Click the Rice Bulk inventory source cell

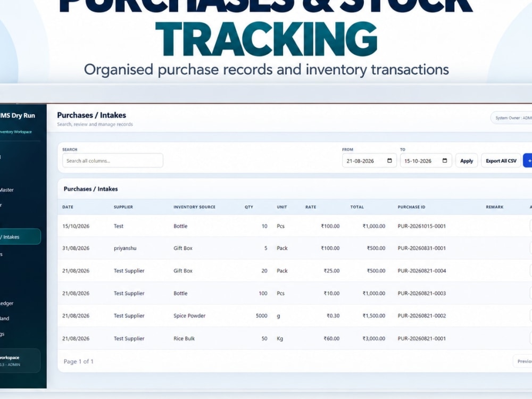(184, 338)
